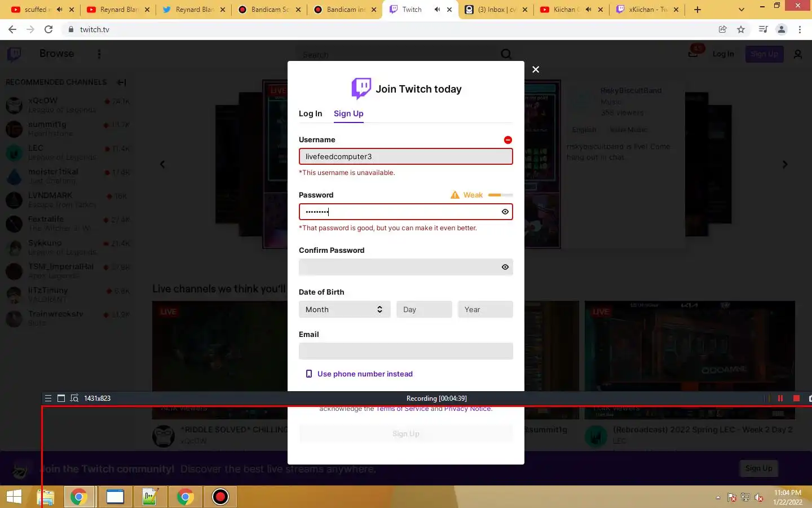Open a new Chrome tab
Viewport: 812px width, 508px height.
click(698, 10)
